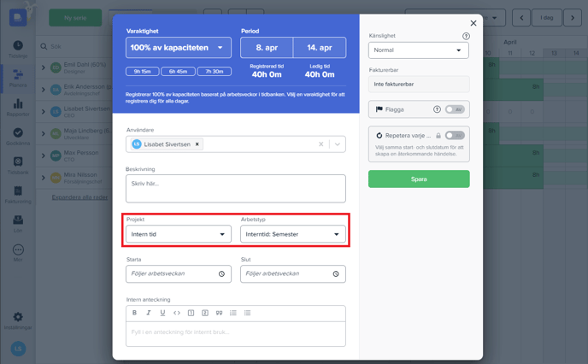Click the green Spara button
The width and height of the screenshot is (588, 364).
pyautogui.click(x=418, y=179)
